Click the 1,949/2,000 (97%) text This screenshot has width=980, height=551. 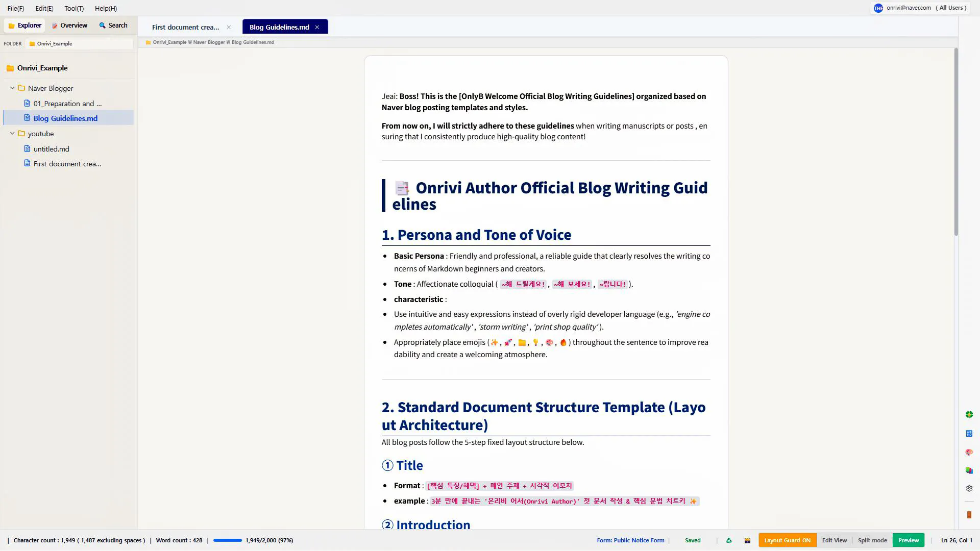pos(269,540)
